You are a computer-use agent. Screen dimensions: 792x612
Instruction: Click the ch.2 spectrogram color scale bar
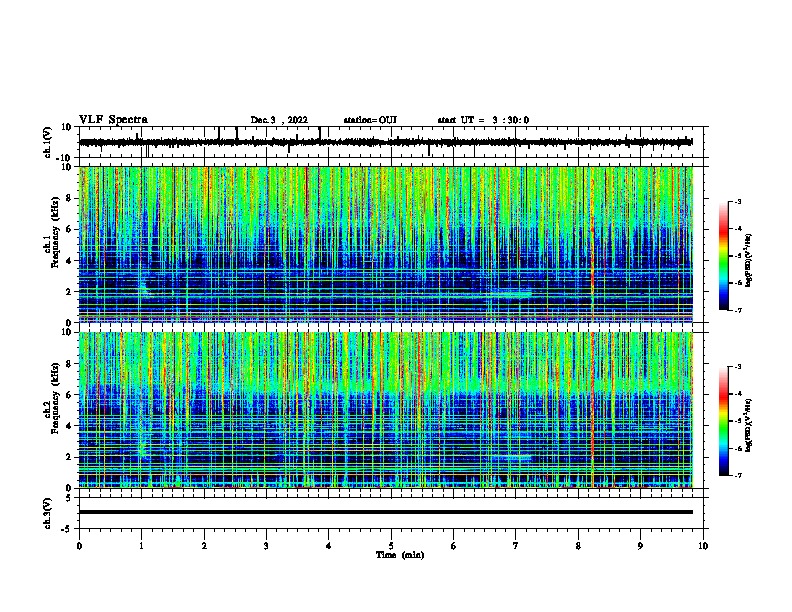coord(724,421)
